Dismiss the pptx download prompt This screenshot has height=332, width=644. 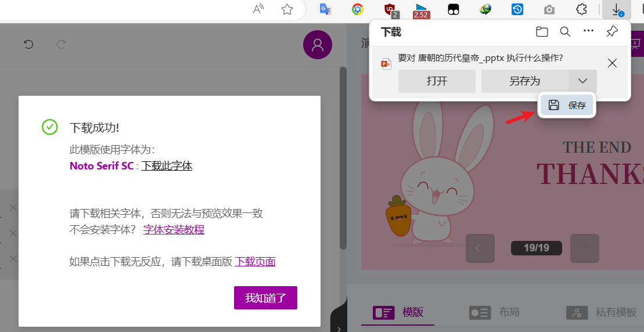tap(612, 63)
